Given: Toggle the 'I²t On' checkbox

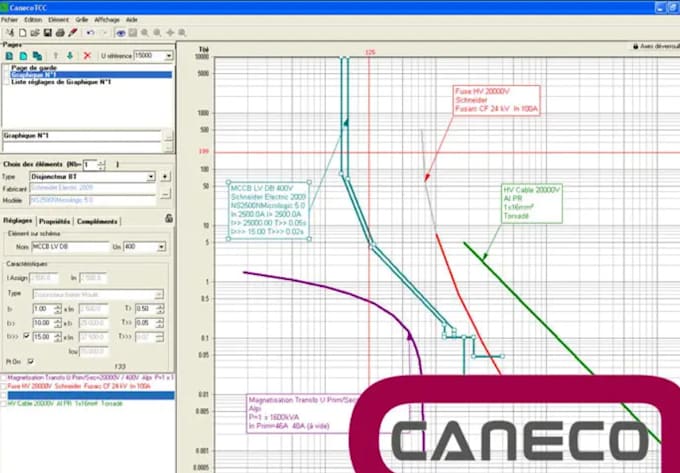Looking at the screenshot, I should 30,361.
